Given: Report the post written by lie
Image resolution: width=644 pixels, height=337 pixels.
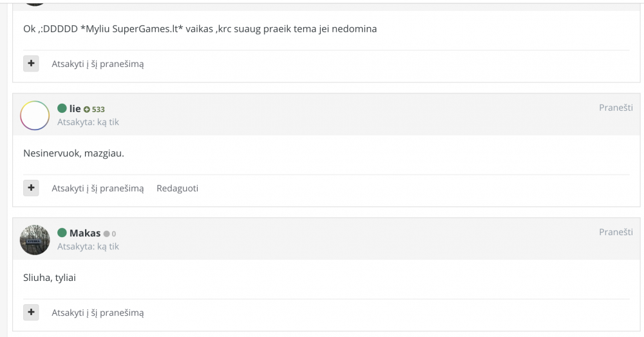Looking at the screenshot, I should tap(616, 108).
